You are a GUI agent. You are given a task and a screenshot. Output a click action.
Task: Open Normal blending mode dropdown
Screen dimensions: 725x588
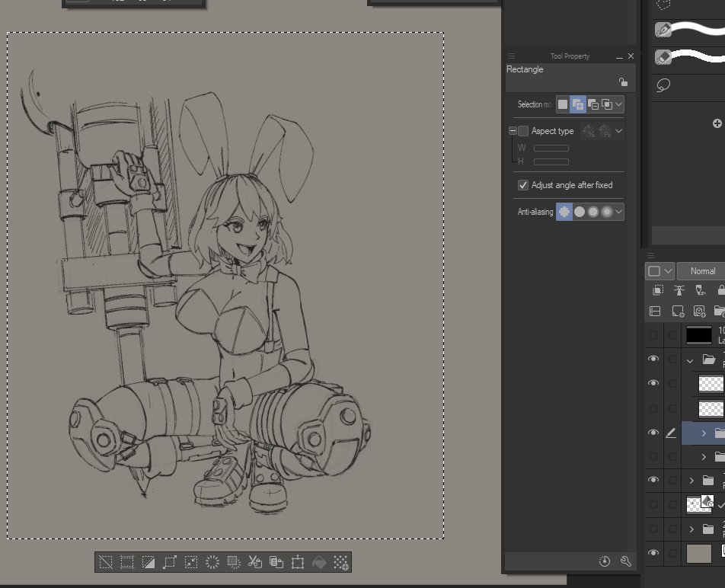click(701, 271)
